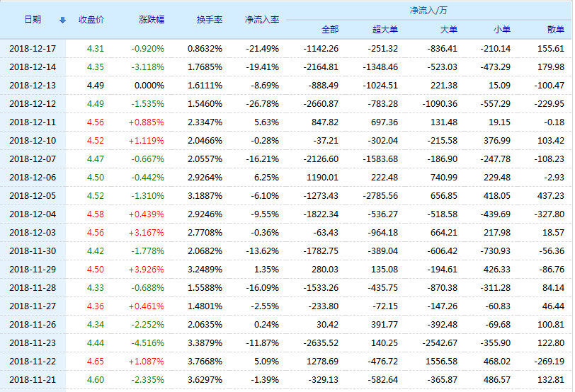Click super-large order value -1583.68
The image size is (575, 392).
[x=380, y=159]
